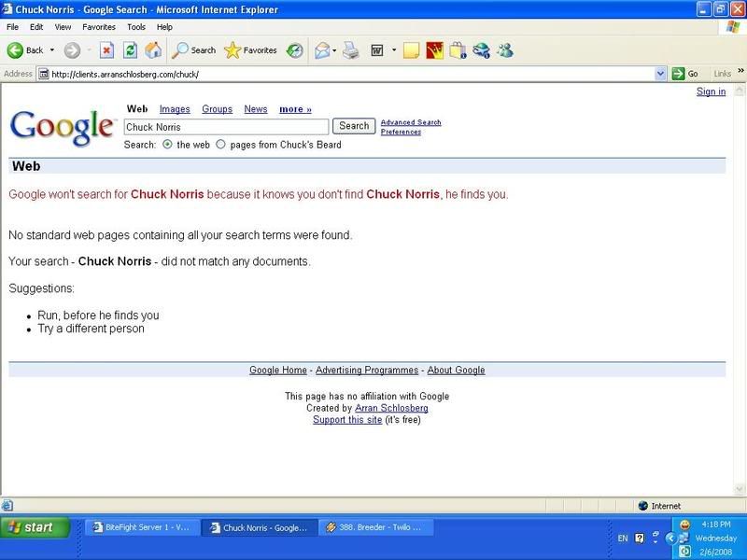Select "pages from Chuck's Beard" radio button
The image size is (747, 560).
pos(220,145)
